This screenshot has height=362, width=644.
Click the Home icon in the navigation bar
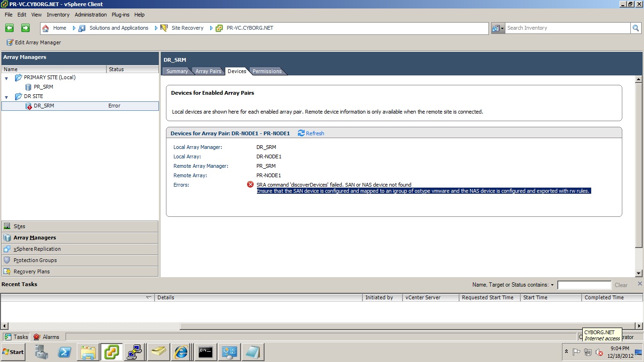pos(46,28)
